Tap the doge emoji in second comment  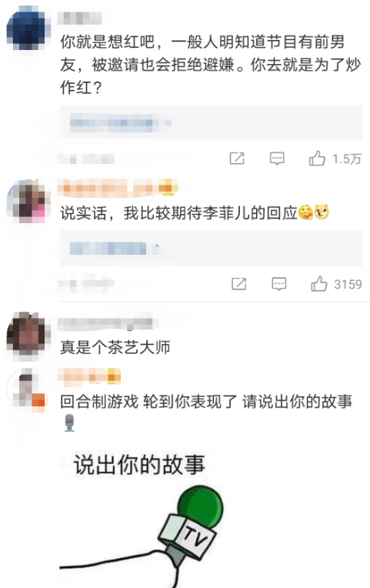[x=322, y=212]
